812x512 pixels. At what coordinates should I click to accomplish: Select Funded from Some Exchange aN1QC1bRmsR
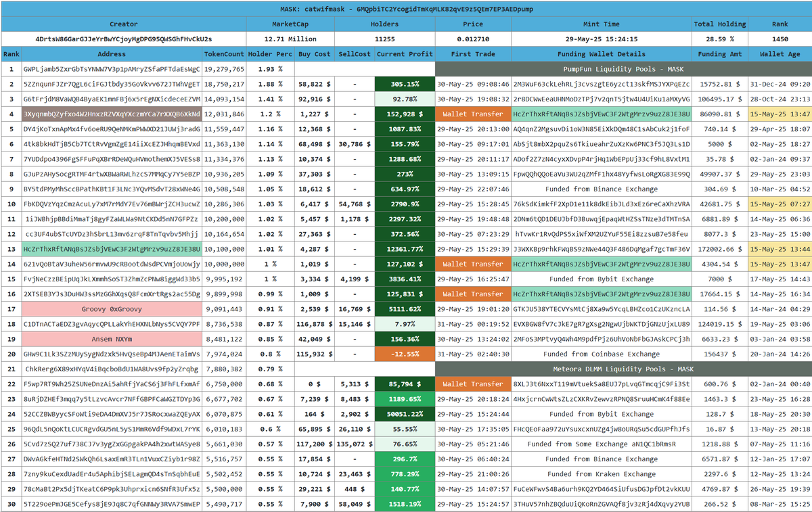(x=601, y=444)
